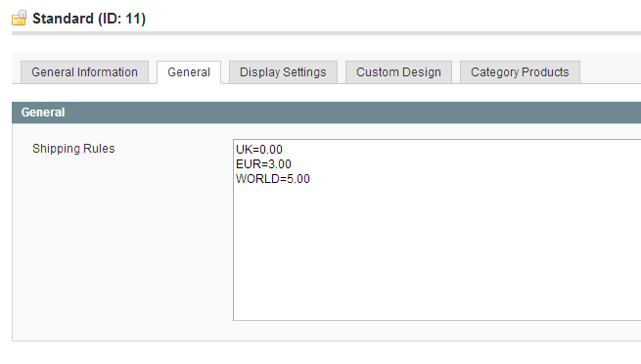Click the 0.00 value in UK rule

coord(271,150)
